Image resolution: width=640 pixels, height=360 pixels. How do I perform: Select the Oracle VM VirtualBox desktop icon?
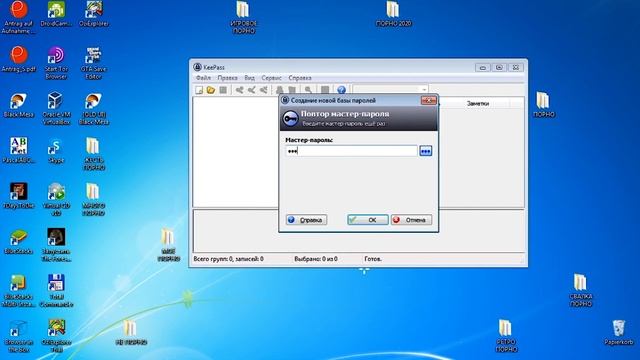[56, 109]
